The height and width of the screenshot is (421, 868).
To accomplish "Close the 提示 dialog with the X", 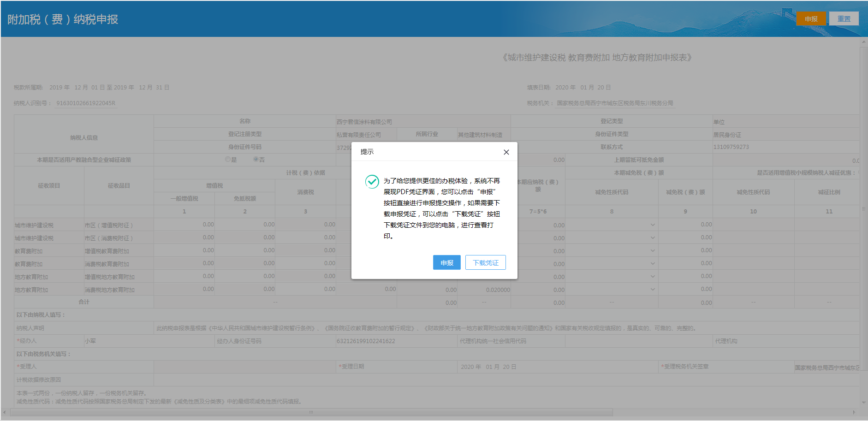I will coord(506,152).
